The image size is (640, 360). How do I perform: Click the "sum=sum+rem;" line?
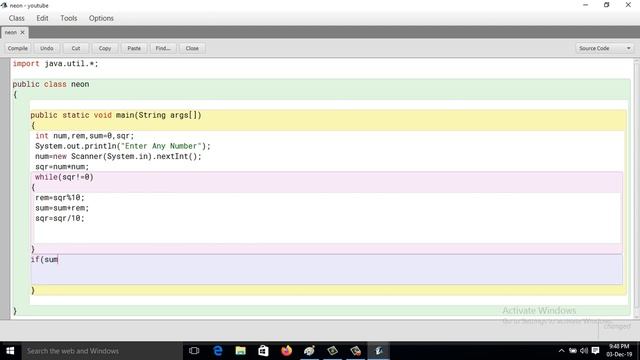(62, 208)
